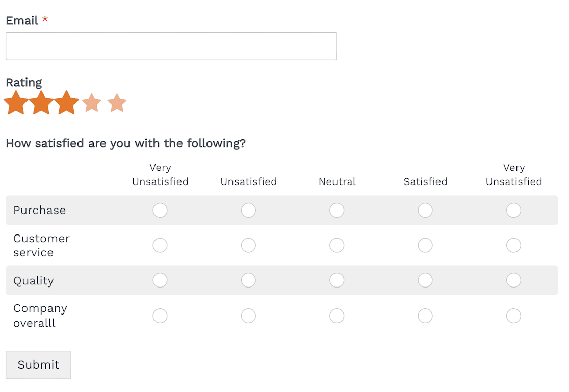Screen dimensions: 569x392
Task: Mark Purchase as Neutral
Action: (x=337, y=210)
